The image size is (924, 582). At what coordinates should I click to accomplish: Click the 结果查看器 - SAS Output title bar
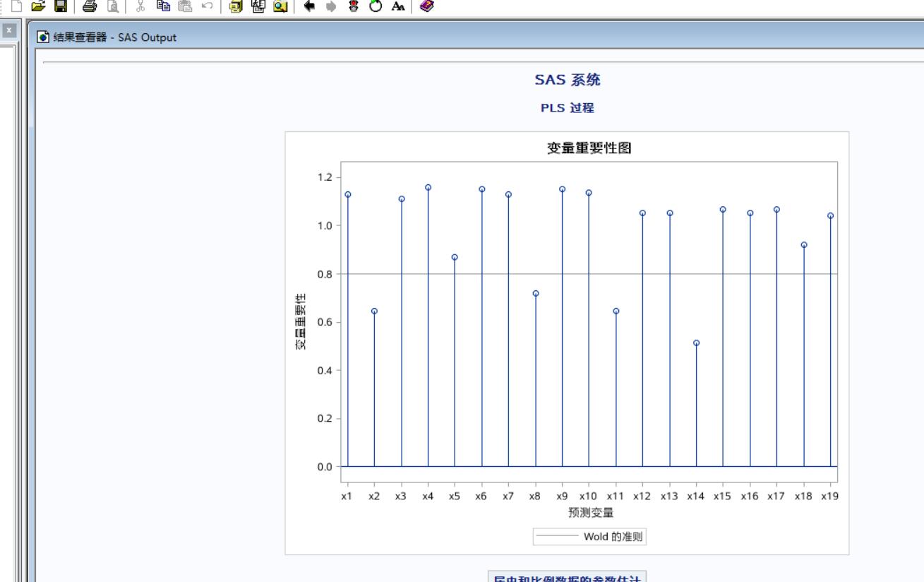(477, 37)
